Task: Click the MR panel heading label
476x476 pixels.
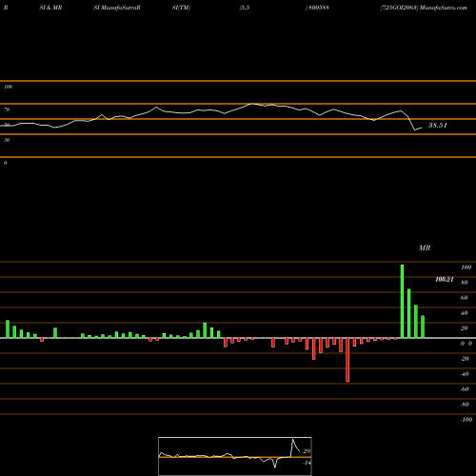Action: (425, 248)
